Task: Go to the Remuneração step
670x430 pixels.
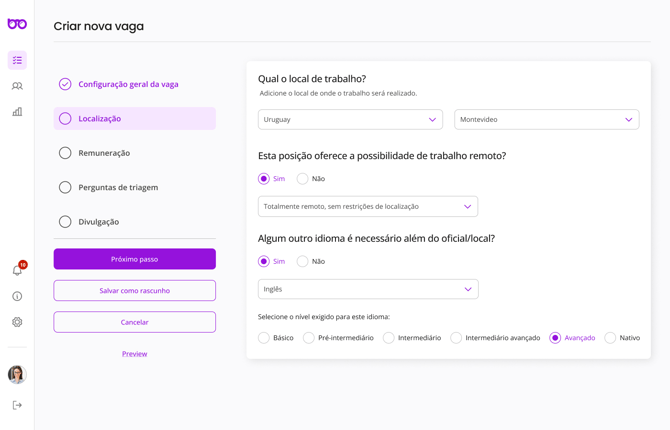Action: coord(104,153)
